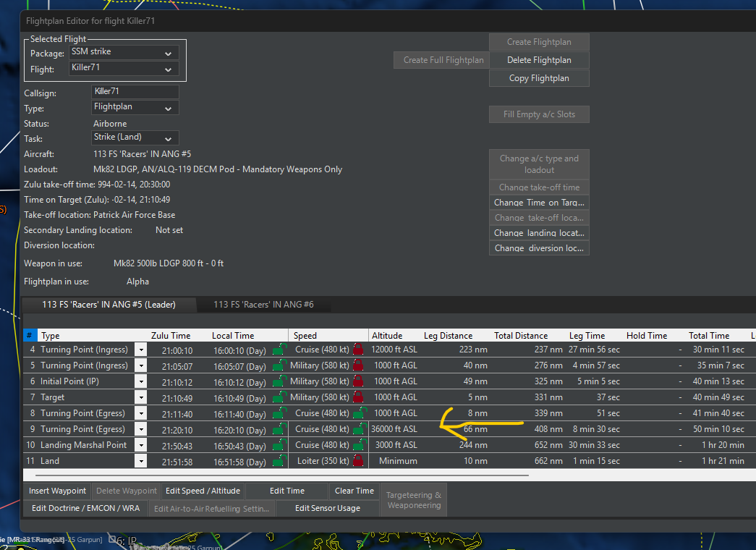Image resolution: width=756 pixels, height=550 pixels.
Task: Open waypoint 8 Egress type dropdown
Action: [x=141, y=413]
